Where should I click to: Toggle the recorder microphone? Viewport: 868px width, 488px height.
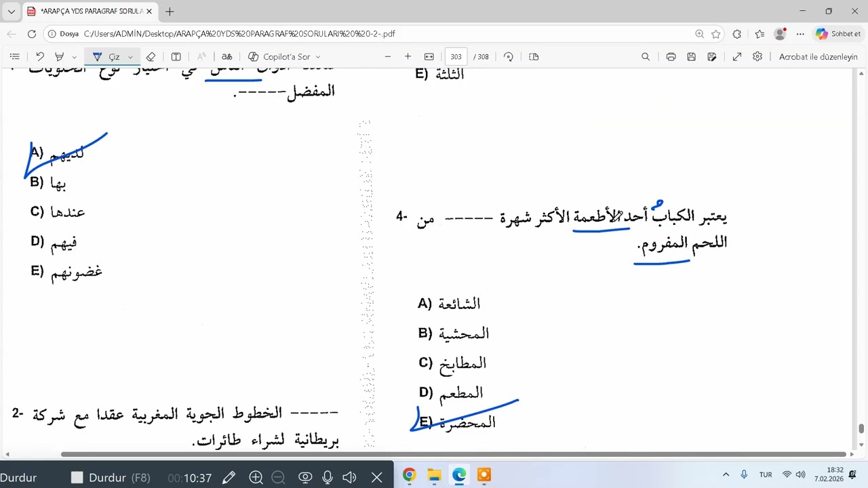(328, 478)
